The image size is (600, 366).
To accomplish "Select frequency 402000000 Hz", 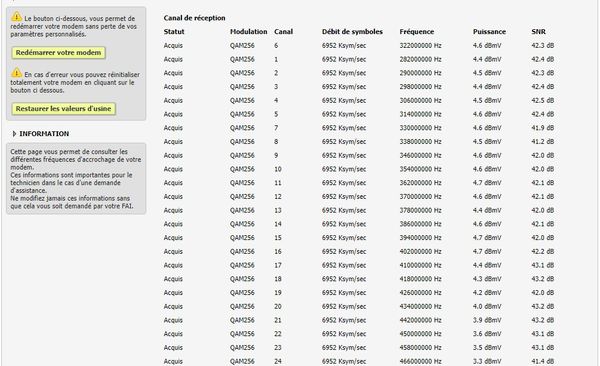I will tap(421, 252).
